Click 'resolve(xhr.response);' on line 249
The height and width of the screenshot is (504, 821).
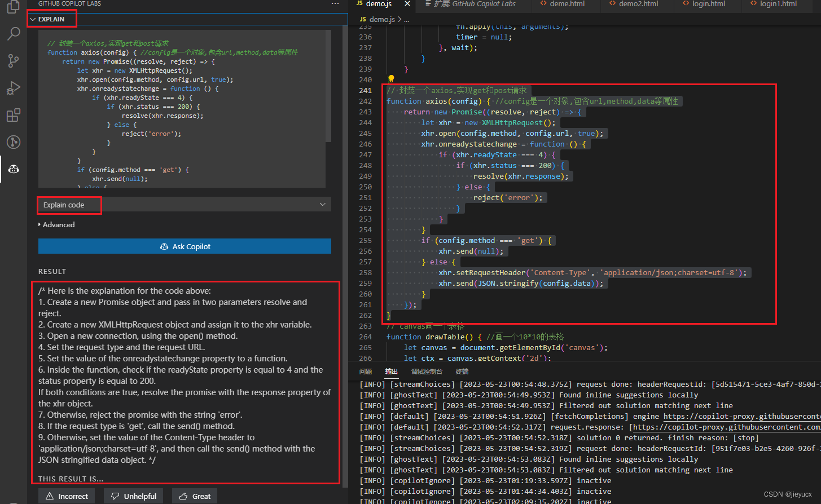[x=521, y=176]
